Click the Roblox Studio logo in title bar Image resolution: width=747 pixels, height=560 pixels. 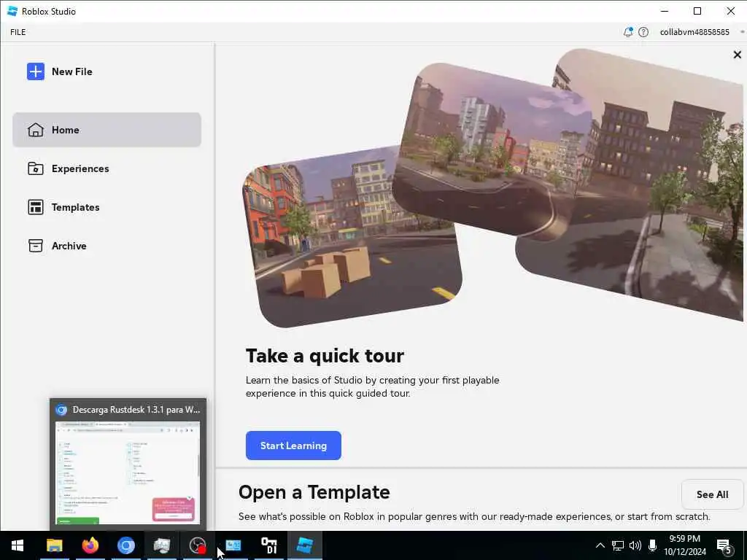(x=12, y=11)
